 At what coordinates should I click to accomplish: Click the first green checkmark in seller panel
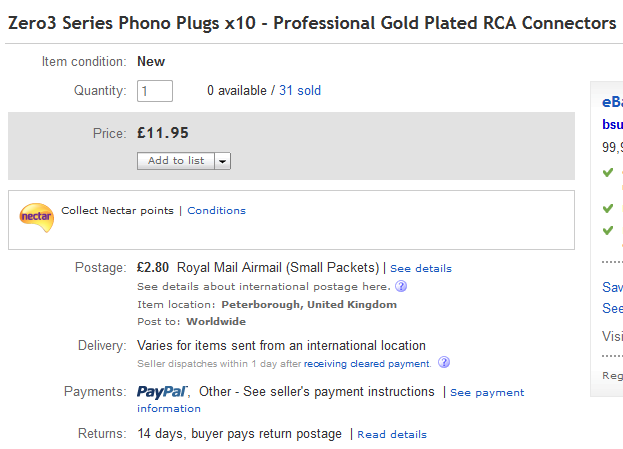click(608, 172)
